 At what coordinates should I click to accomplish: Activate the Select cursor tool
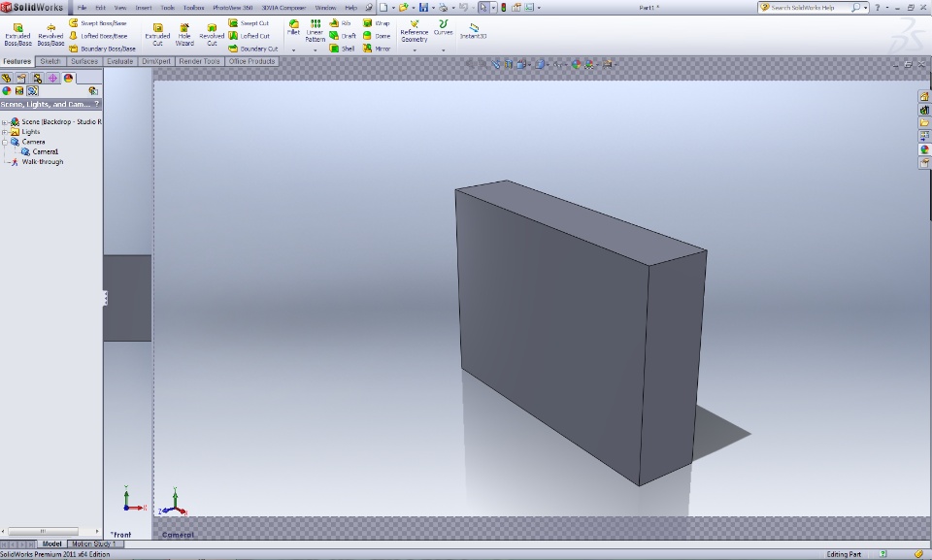point(483,8)
